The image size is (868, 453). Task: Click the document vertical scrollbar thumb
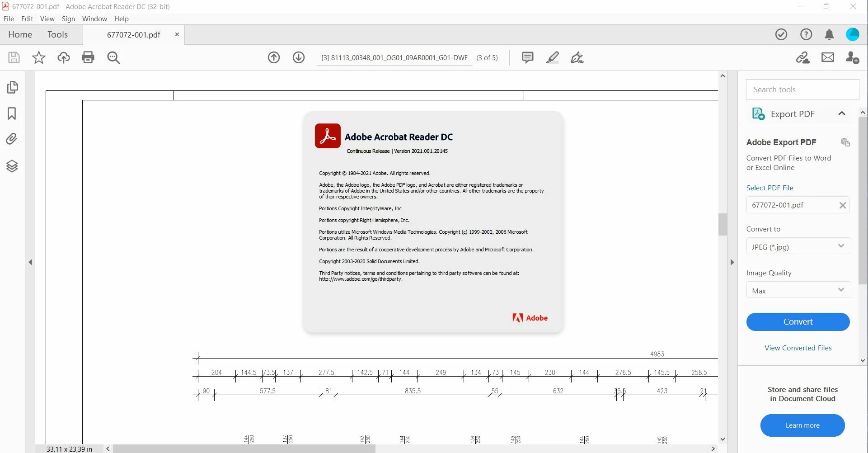[723, 225]
